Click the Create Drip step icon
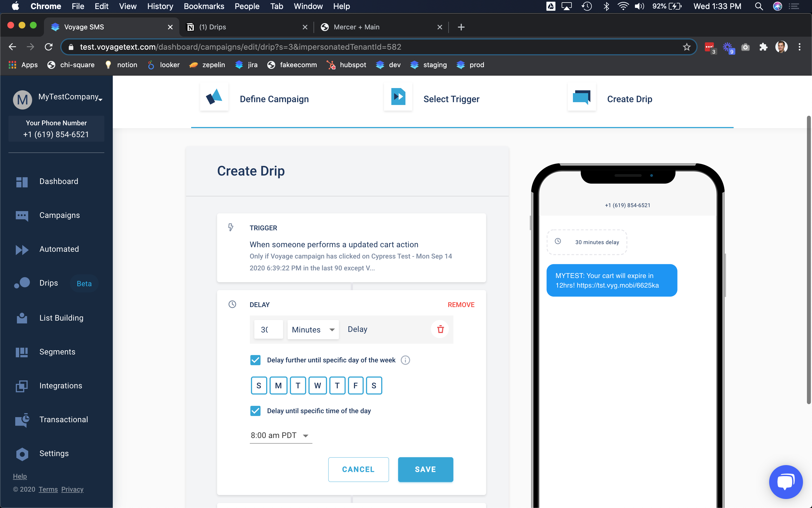This screenshot has width=812, height=508. coord(581,97)
